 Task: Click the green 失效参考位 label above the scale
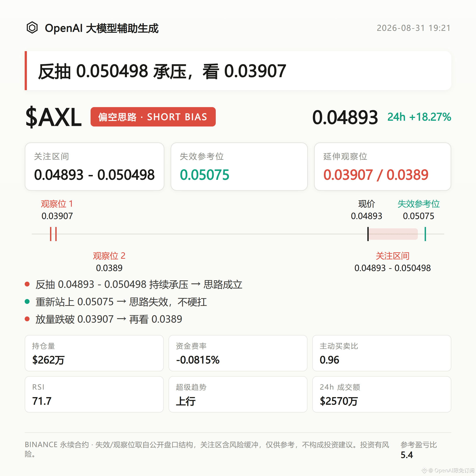419,204
